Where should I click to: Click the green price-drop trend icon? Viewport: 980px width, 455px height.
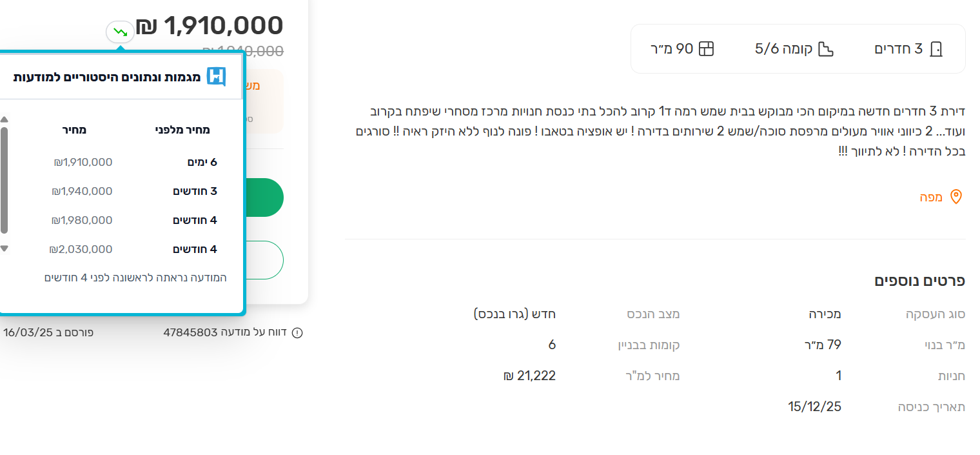point(121,32)
